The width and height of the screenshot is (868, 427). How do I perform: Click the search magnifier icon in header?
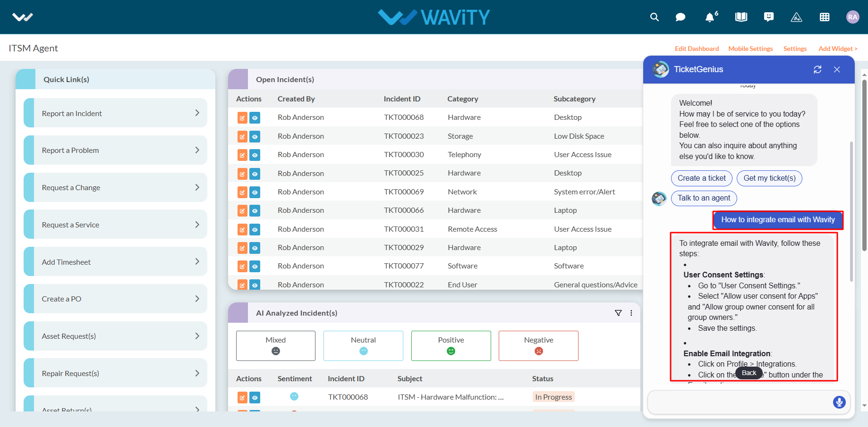[654, 17]
